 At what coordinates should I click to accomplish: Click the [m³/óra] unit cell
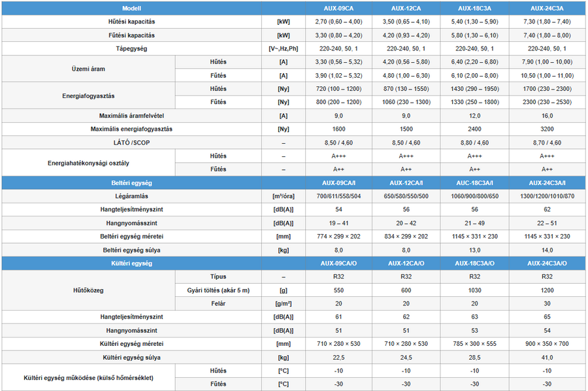[284, 196]
